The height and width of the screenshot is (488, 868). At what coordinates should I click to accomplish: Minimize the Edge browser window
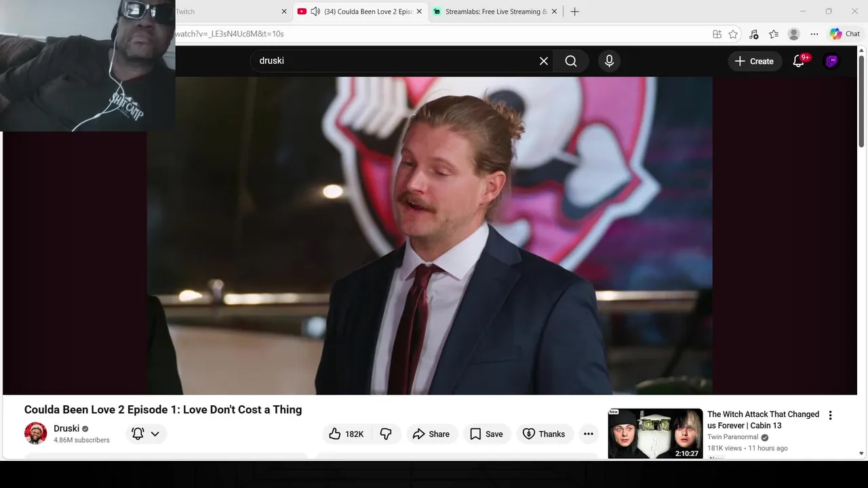(x=803, y=12)
